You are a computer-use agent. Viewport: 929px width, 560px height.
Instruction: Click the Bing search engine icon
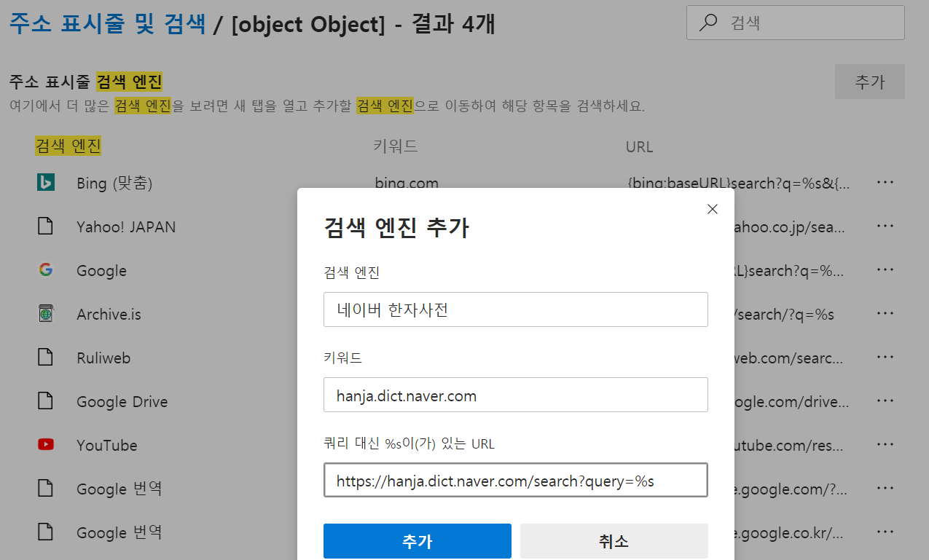[46, 183]
